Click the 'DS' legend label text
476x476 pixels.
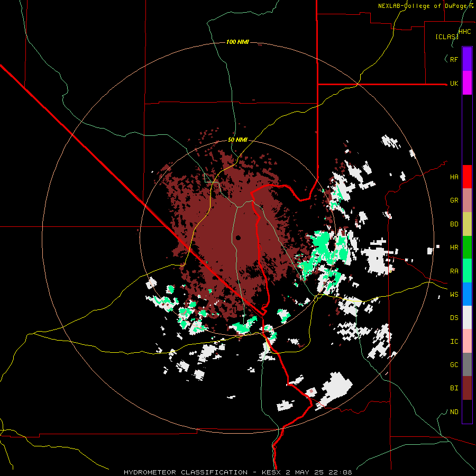point(454,318)
